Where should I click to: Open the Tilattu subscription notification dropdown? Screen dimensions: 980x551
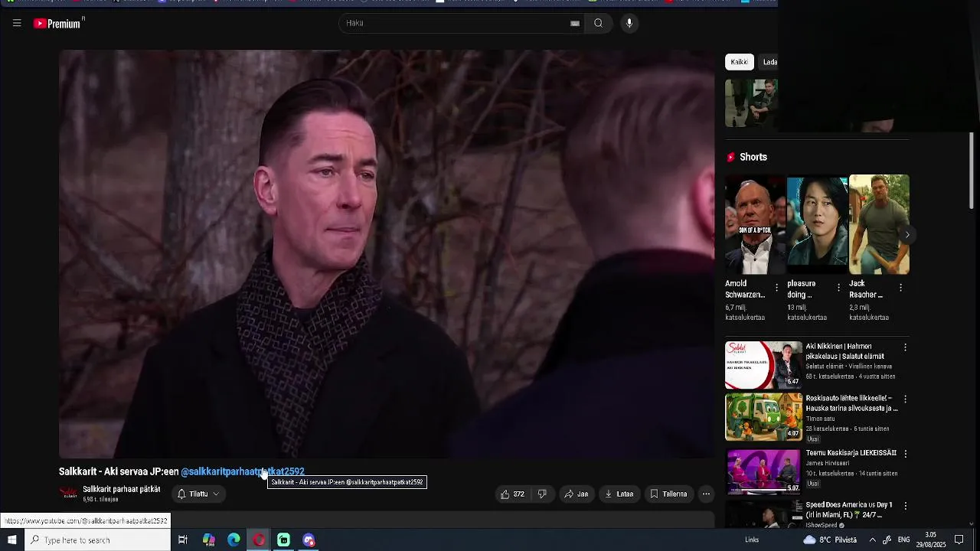[x=198, y=494]
